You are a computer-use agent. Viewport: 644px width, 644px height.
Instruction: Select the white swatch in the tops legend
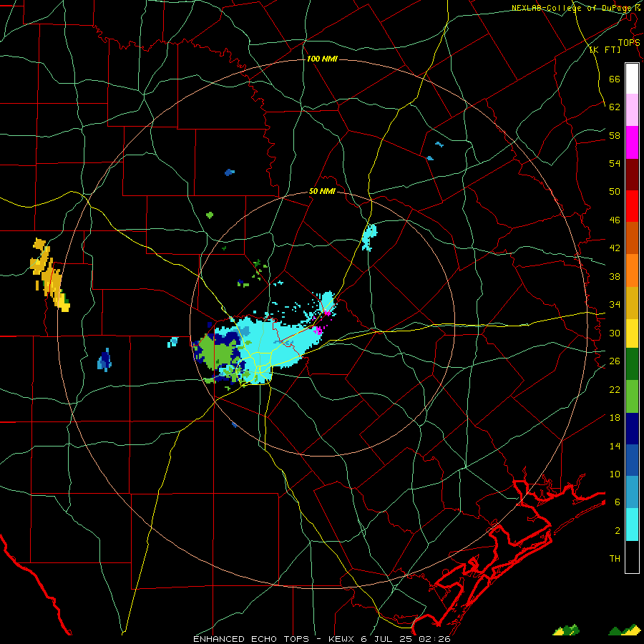pyautogui.click(x=632, y=79)
